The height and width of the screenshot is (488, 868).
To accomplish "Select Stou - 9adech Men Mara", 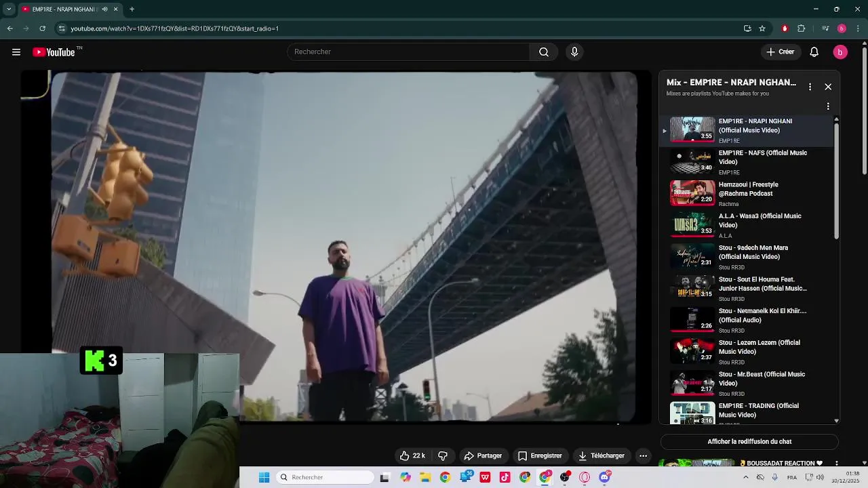I will (x=746, y=257).
